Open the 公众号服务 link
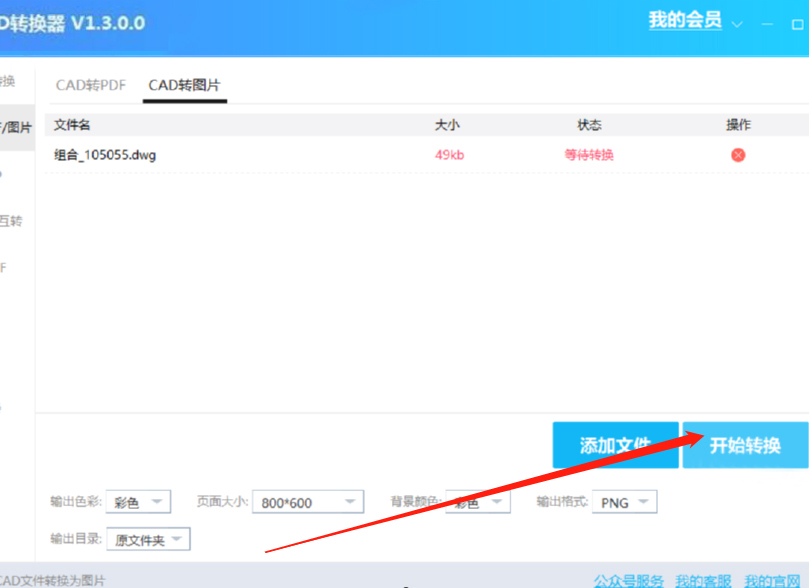The height and width of the screenshot is (588, 809). coord(630,580)
